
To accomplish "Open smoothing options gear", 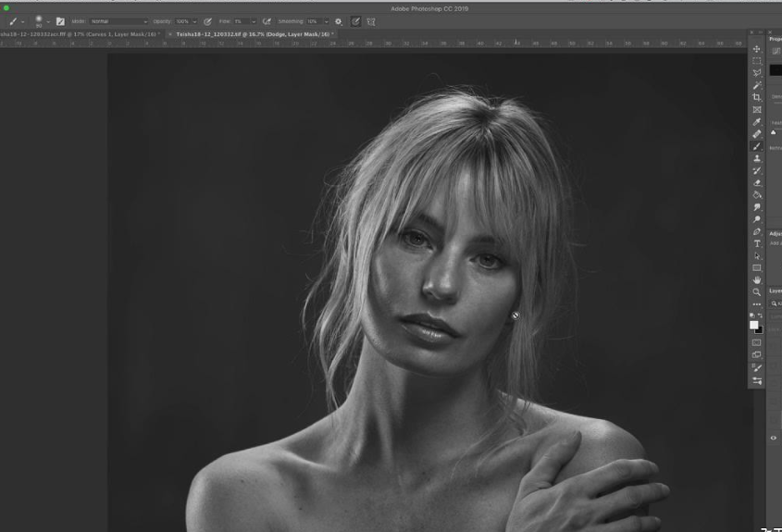I will (x=338, y=20).
